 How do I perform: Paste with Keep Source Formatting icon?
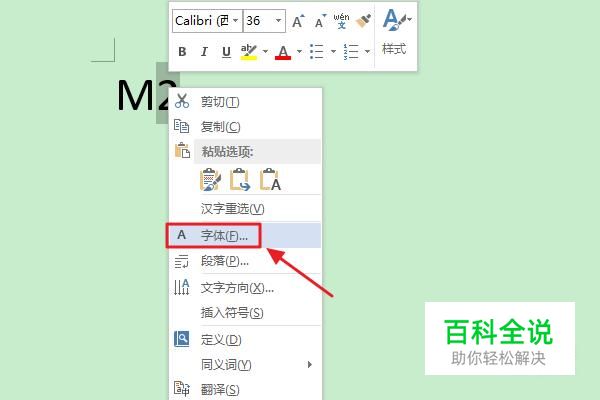coord(210,180)
